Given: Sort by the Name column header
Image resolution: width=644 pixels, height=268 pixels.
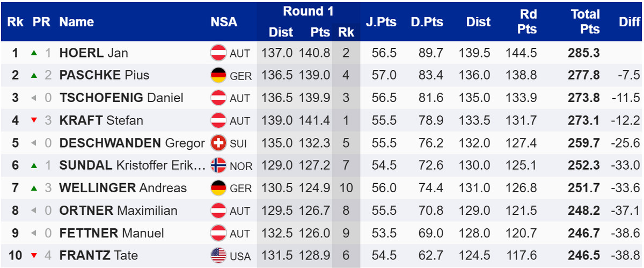Looking at the screenshot, I should point(77,22).
